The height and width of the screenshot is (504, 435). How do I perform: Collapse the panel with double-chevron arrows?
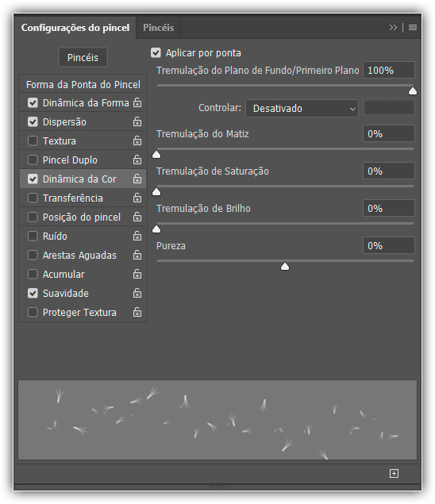[393, 28]
